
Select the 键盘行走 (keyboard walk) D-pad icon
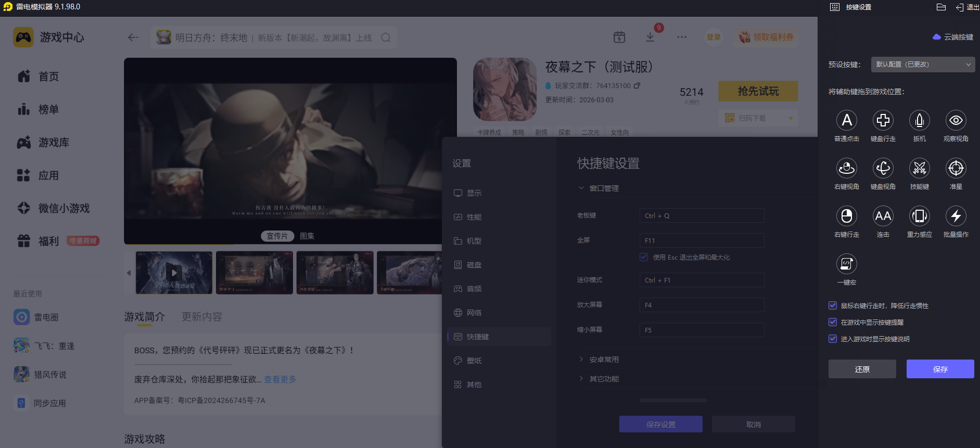point(883,120)
